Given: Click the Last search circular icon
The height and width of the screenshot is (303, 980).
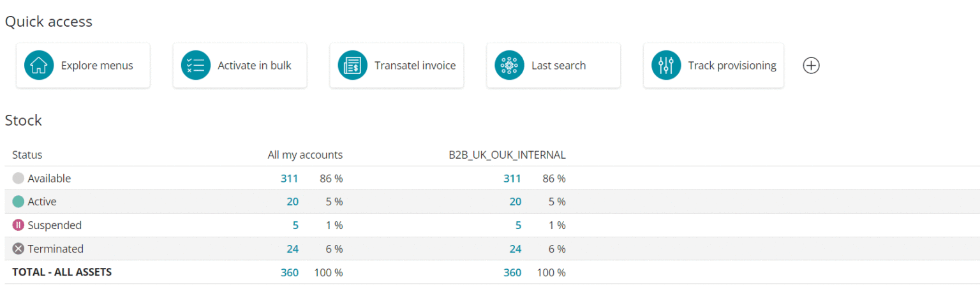Looking at the screenshot, I should coord(509,65).
